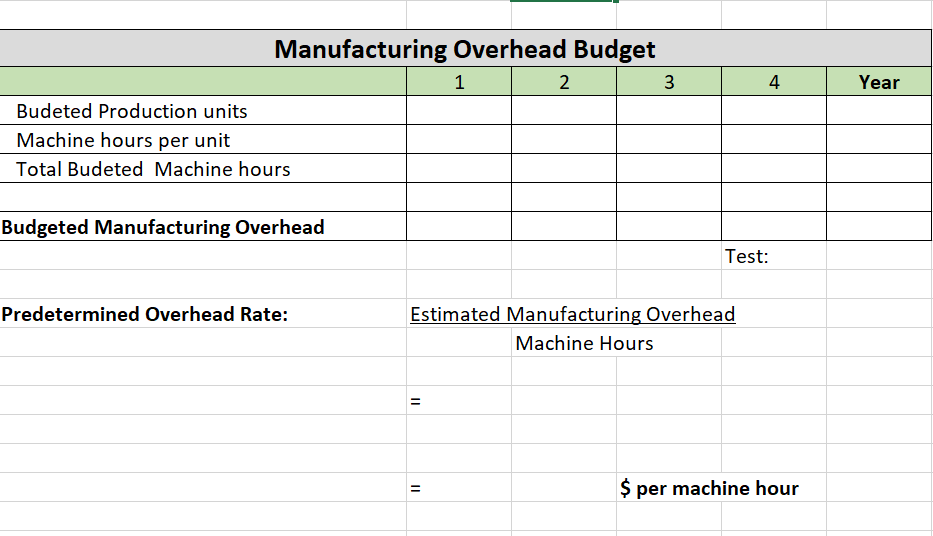Click the Estimated Manufacturing Overhead text
Screen dimensions: 933x536
click(572, 314)
